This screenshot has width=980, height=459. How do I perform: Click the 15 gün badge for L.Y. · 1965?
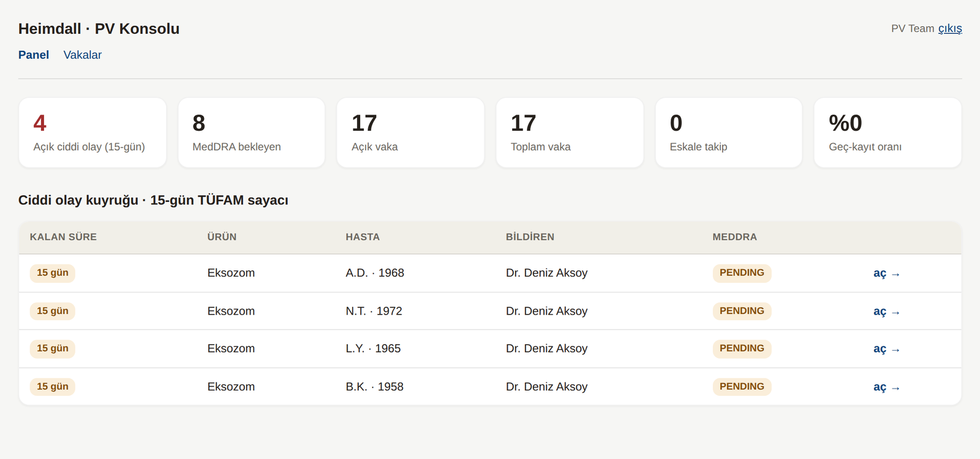53,348
